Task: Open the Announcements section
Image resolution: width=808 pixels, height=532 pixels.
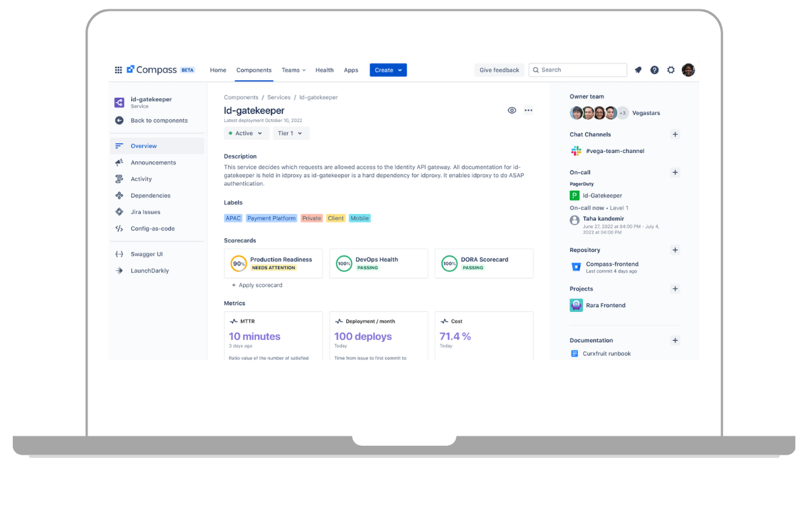Action: (x=151, y=162)
